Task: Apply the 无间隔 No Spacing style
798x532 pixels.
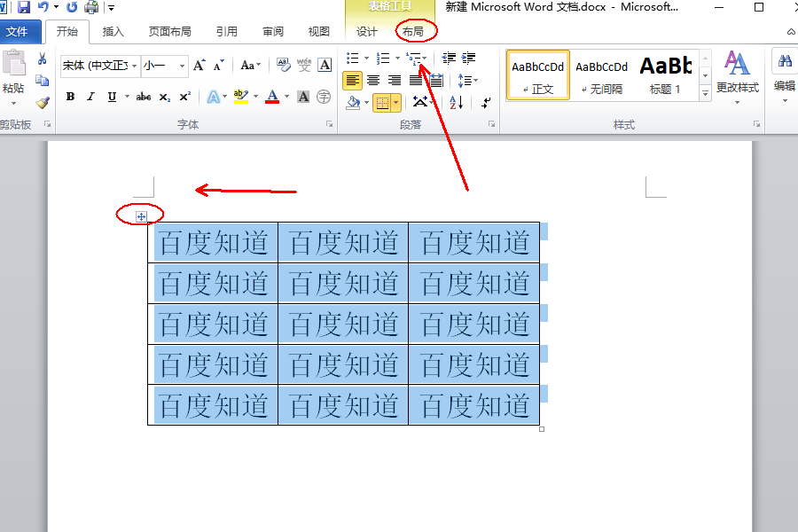Action: pos(601,74)
